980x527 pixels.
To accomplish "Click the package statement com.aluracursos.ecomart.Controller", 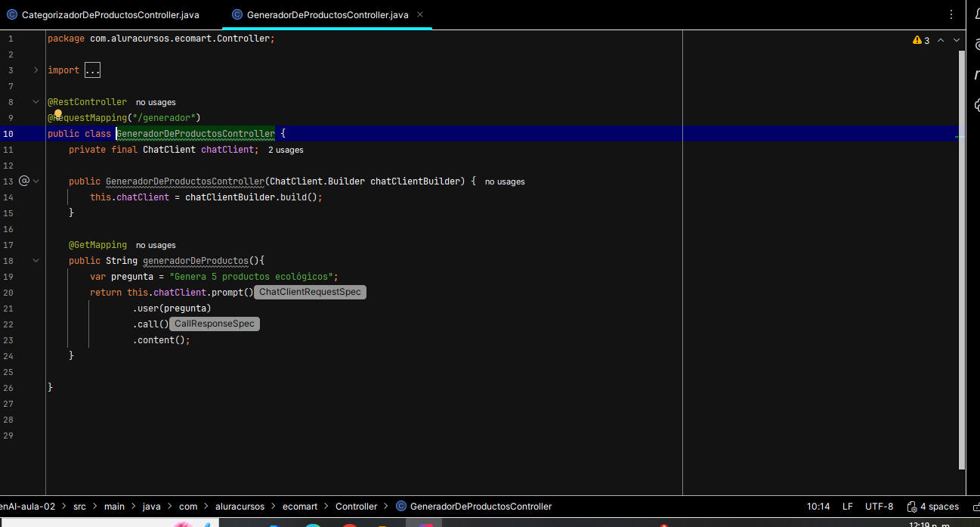I will tap(161, 39).
